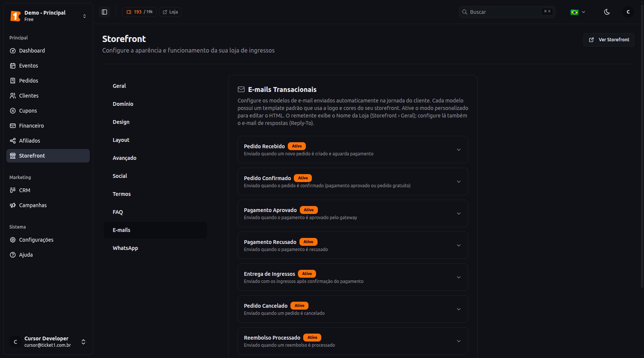The height and width of the screenshot is (358, 644).
Task: Open the Demo - Principal workspace switcher
Action: (x=48, y=16)
